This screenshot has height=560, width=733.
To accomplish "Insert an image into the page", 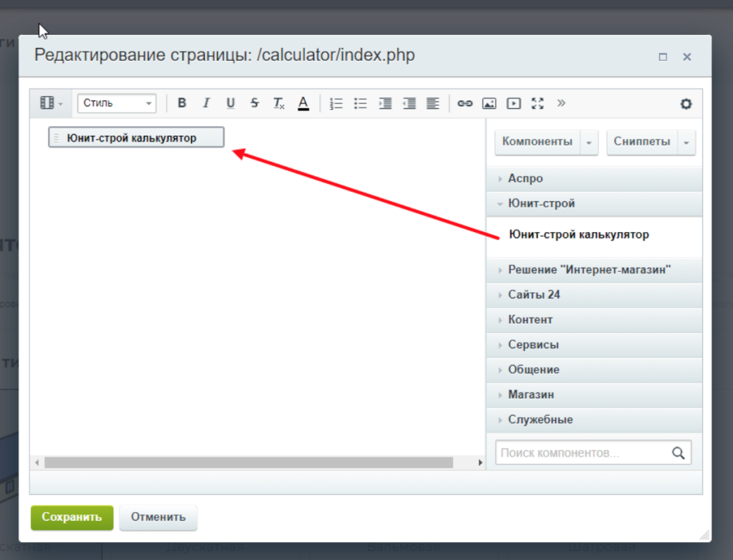I will [489, 102].
